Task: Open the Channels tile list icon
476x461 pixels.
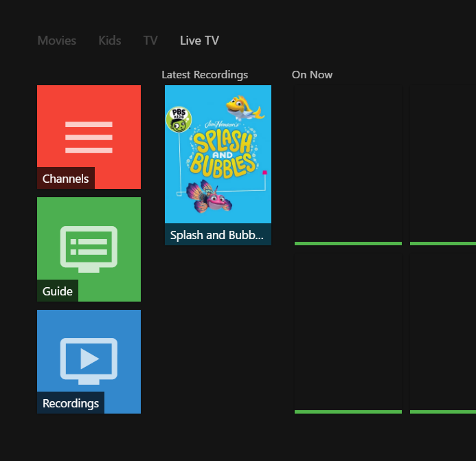Action: pyautogui.click(x=89, y=137)
